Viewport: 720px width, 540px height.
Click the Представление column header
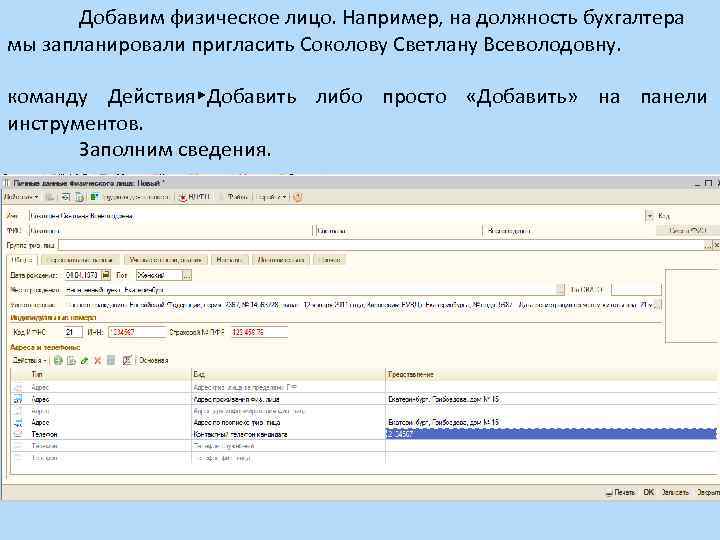[551, 375]
